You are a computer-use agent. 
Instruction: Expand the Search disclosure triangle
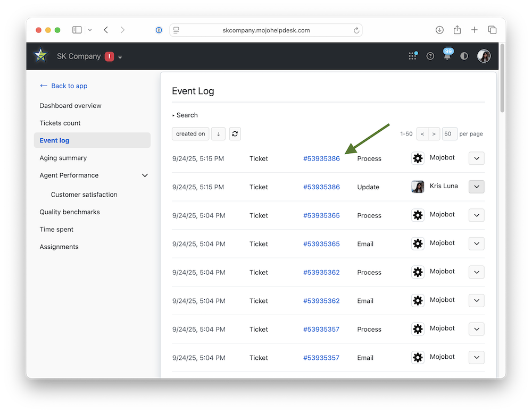173,115
